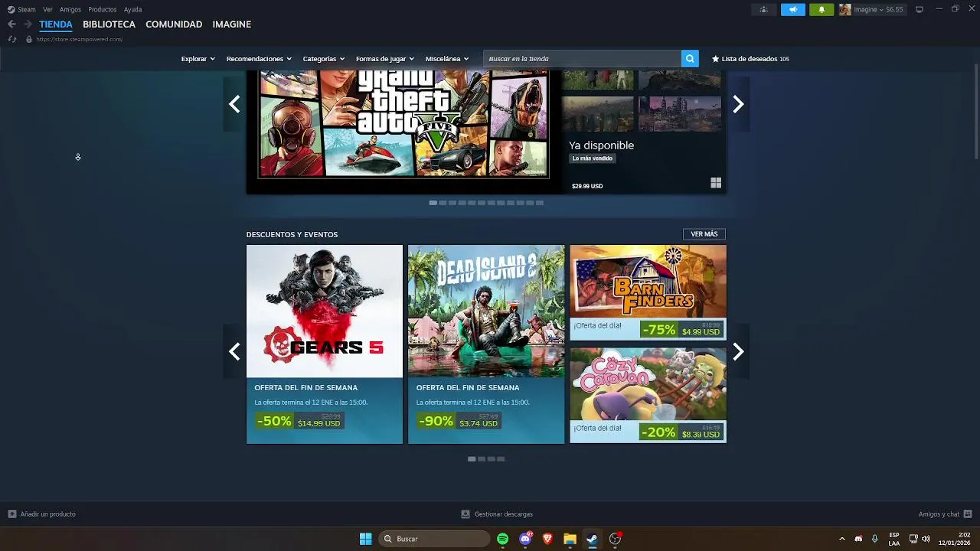This screenshot has height=551, width=980.
Task: Switch to the BIBLIOTECA tab
Action: pyautogui.click(x=109, y=24)
